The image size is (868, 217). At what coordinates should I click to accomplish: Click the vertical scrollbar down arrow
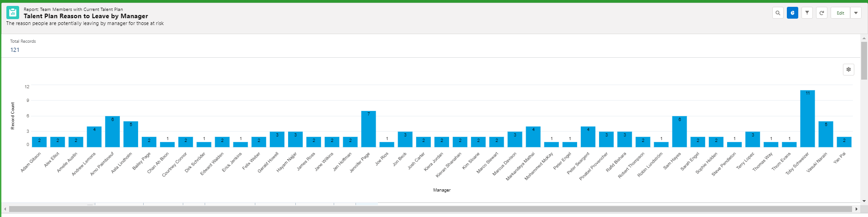click(x=864, y=201)
